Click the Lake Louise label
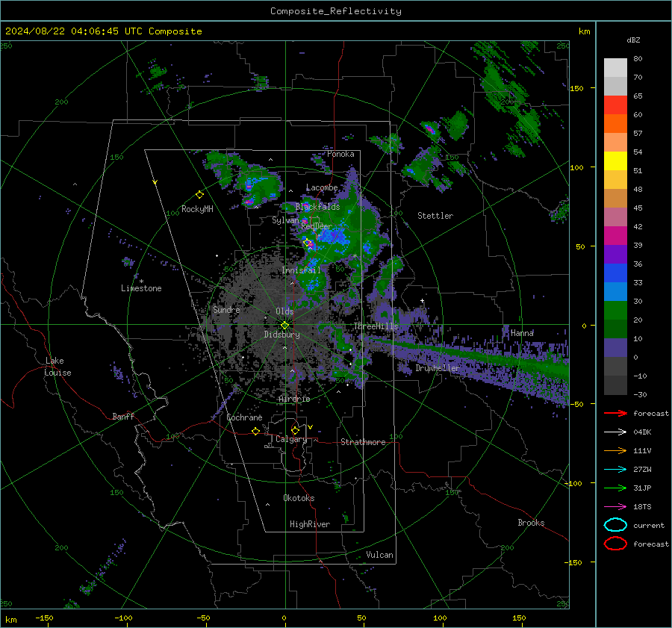672x628 pixels. pyautogui.click(x=57, y=367)
